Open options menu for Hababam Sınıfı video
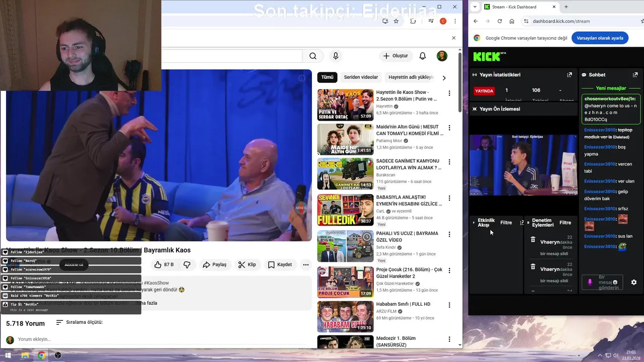Image resolution: width=644 pixels, height=362 pixels. point(449,305)
